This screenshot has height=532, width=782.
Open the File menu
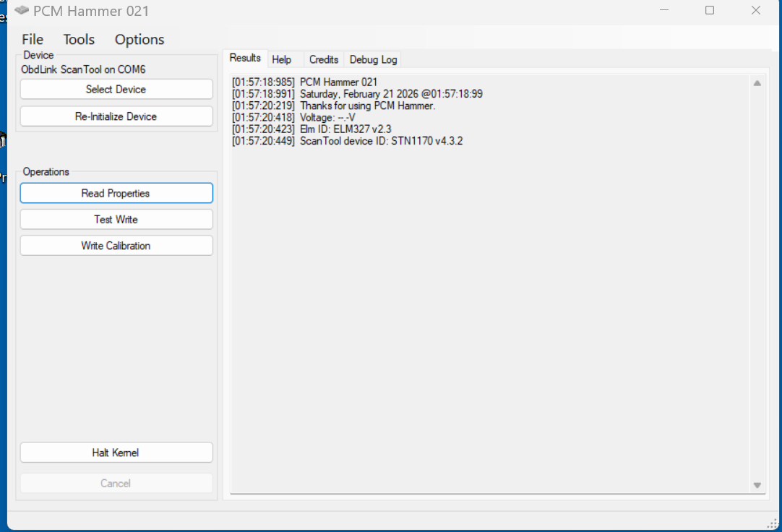click(x=33, y=40)
